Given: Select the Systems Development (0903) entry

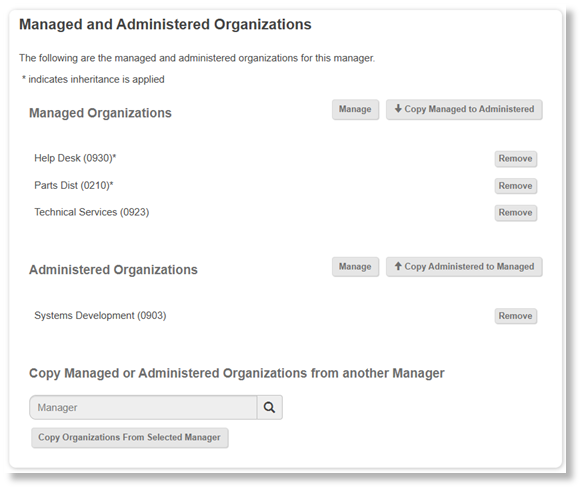Looking at the screenshot, I should (100, 315).
